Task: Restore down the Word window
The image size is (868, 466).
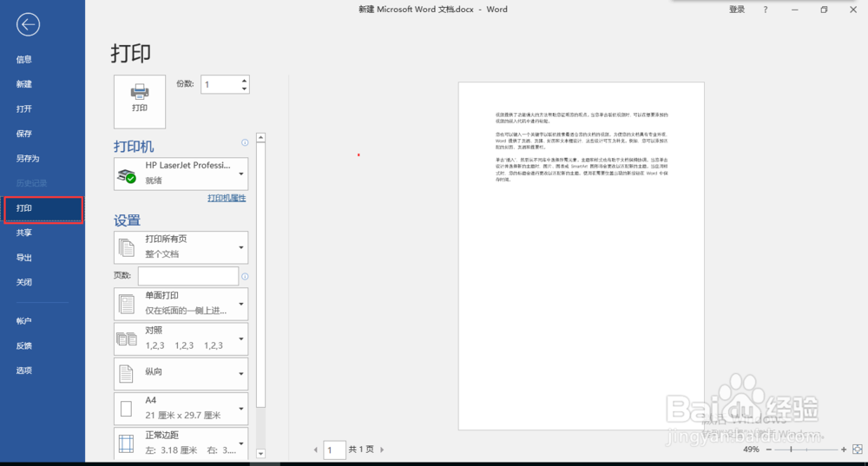Action: 824,10
